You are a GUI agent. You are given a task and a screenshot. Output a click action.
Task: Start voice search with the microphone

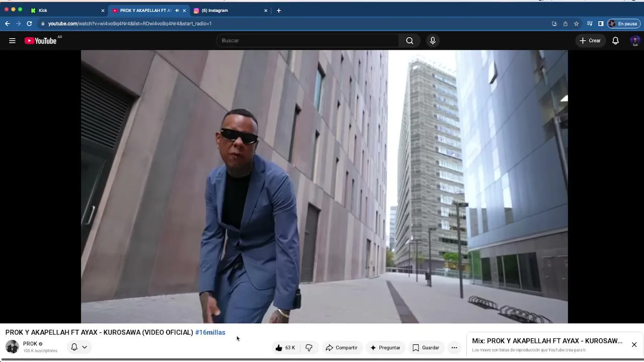433,41
